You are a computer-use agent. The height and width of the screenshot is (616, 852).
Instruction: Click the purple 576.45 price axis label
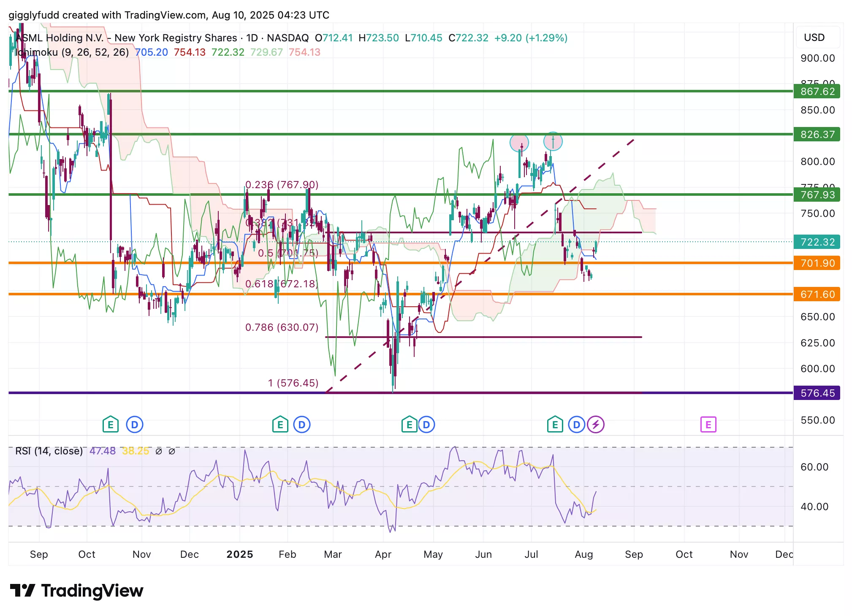pyautogui.click(x=817, y=393)
